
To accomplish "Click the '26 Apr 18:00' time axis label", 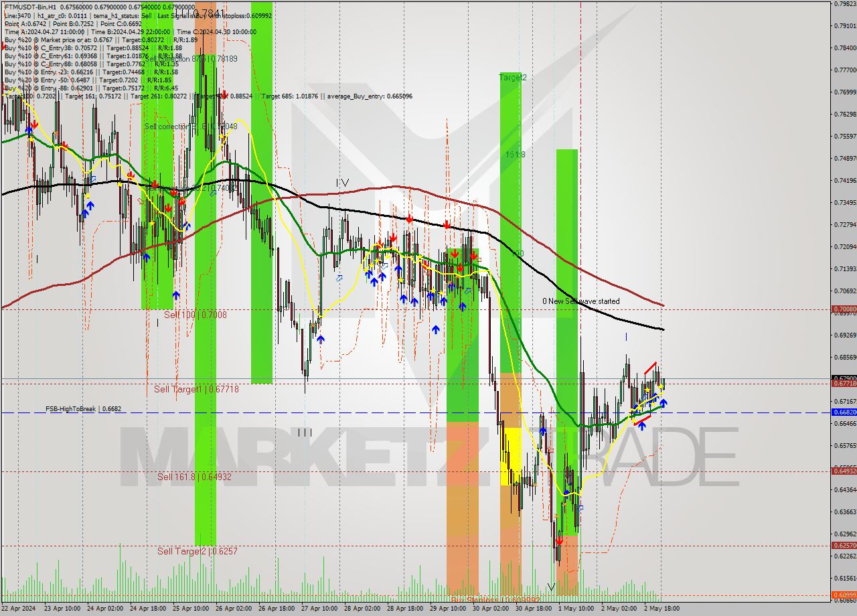I will (x=277, y=609).
